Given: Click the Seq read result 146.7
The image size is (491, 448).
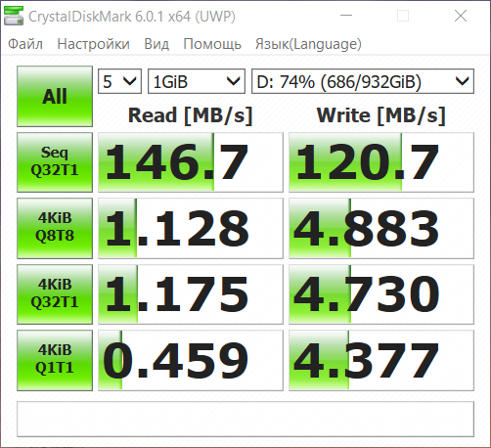Looking at the screenshot, I should tap(191, 162).
